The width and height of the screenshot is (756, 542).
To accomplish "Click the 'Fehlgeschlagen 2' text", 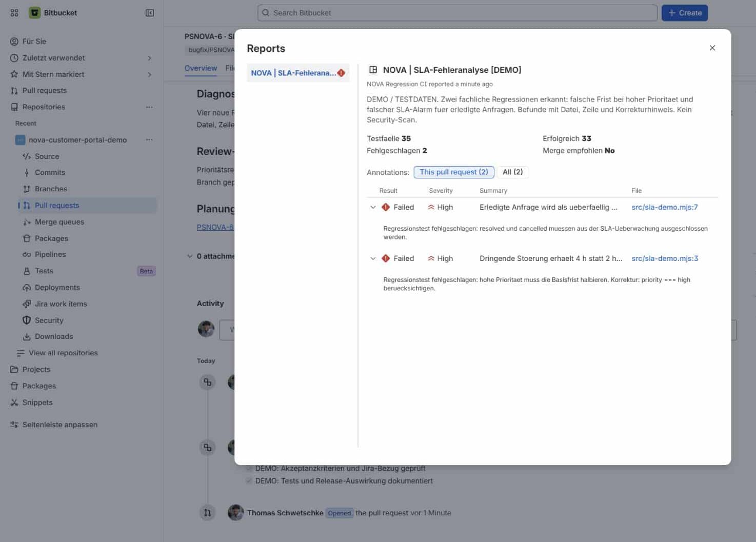I will coord(397,151).
